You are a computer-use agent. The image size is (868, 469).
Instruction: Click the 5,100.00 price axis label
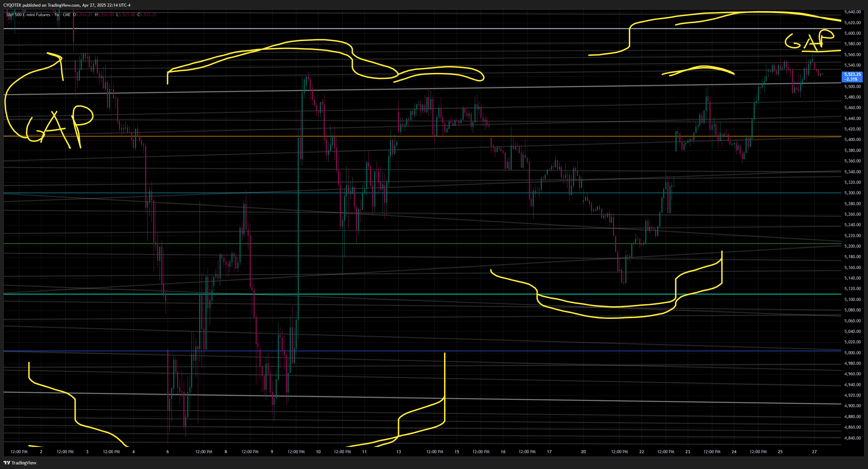tap(853, 300)
